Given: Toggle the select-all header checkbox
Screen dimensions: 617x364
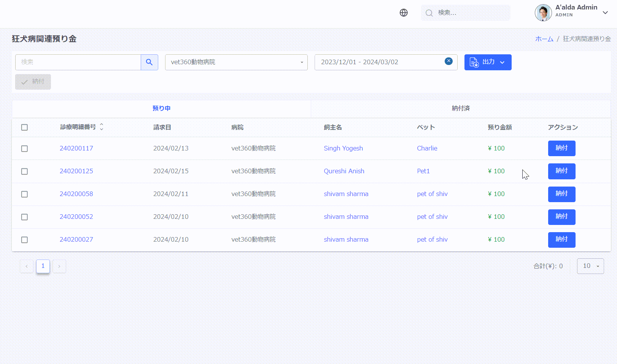Looking at the screenshot, I should point(24,127).
